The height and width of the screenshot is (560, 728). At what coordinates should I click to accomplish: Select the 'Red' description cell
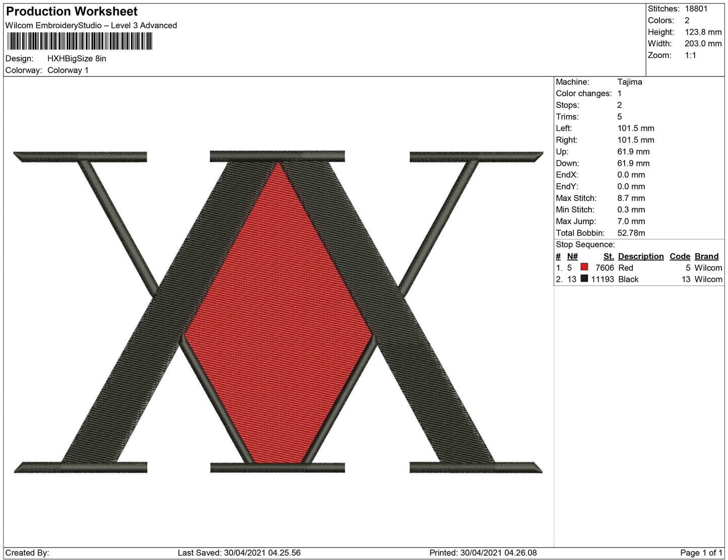pos(626,267)
